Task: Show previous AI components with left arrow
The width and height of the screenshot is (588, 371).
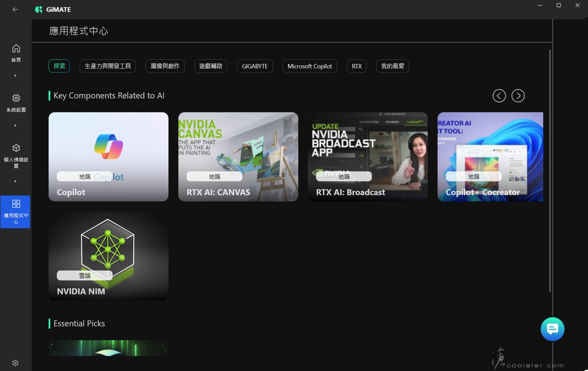Action: tap(499, 96)
